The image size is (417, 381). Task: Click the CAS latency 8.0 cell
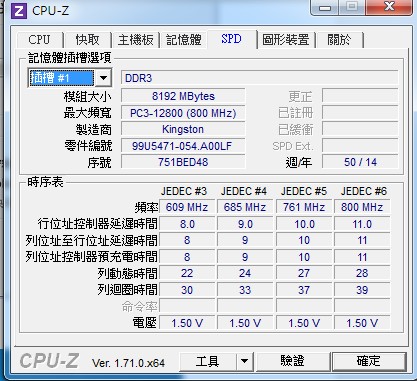tap(187, 224)
